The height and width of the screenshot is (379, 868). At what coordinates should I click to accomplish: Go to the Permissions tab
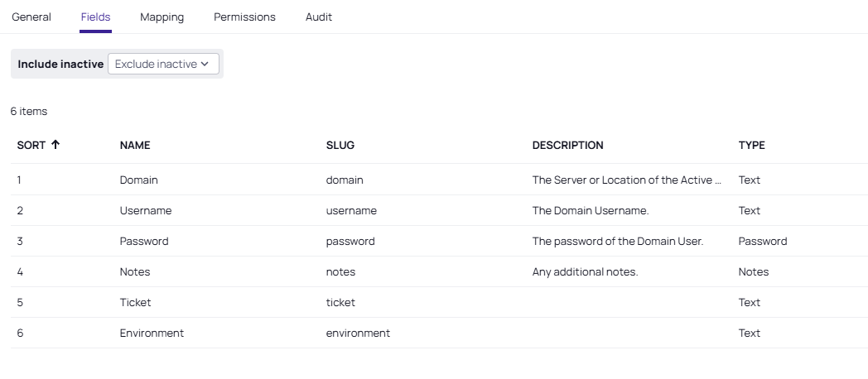click(x=244, y=17)
